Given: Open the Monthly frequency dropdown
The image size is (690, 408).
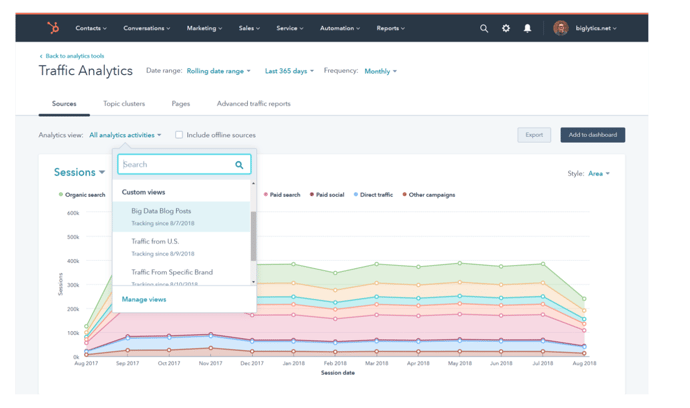Looking at the screenshot, I should [x=380, y=71].
